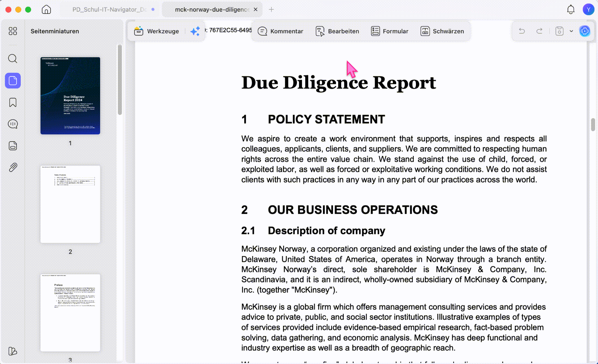This screenshot has height=364, width=598.
Task: Open the Formular tool
Action: [x=389, y=31]
